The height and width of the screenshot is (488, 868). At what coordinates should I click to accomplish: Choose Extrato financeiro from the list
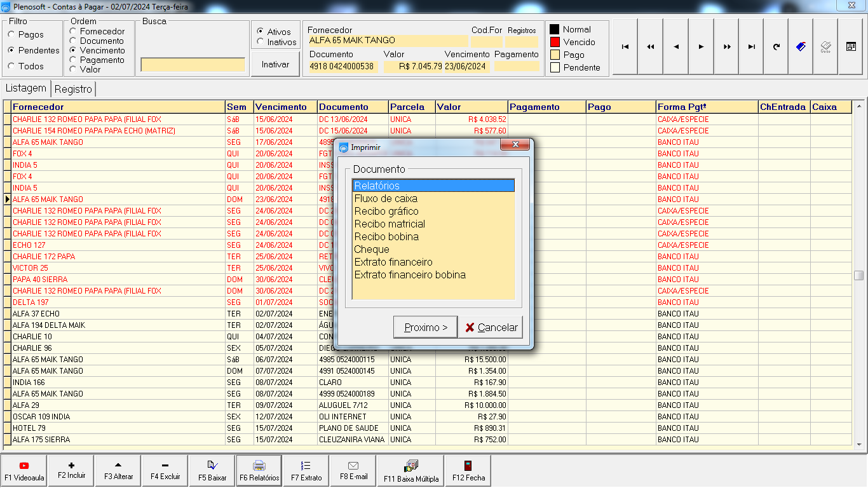(393, 262)
